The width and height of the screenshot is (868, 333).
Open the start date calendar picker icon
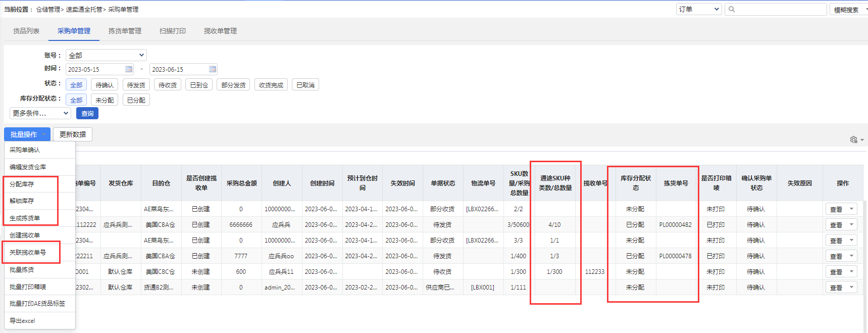pos(129,69)
